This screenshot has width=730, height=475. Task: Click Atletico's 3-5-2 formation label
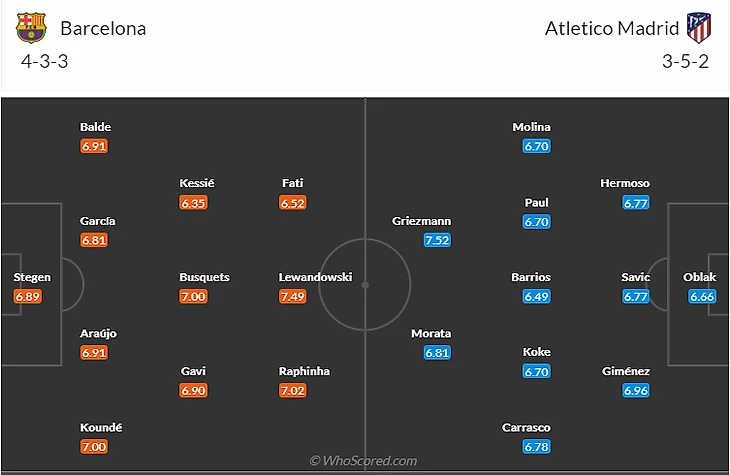click(x=686, y=60)
